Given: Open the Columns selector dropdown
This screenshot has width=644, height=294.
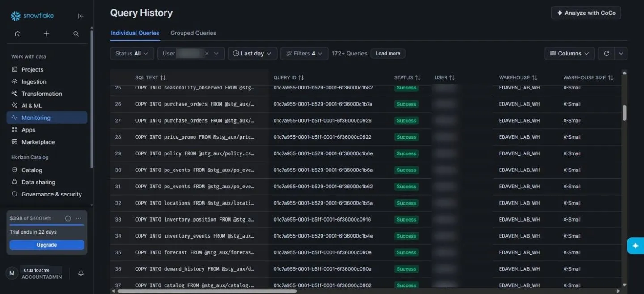Looking at the screenshot, I should (x=570, y=53).
